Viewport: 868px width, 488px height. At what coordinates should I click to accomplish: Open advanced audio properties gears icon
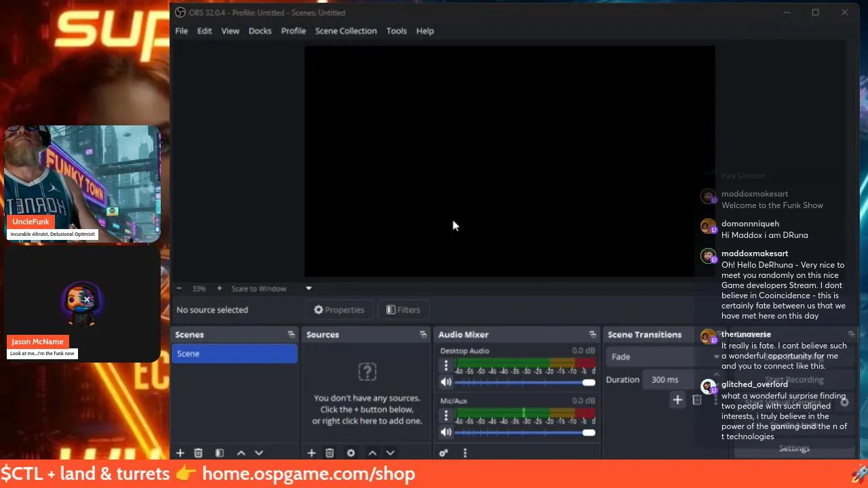pyautogui.click(x=443, y=453)
